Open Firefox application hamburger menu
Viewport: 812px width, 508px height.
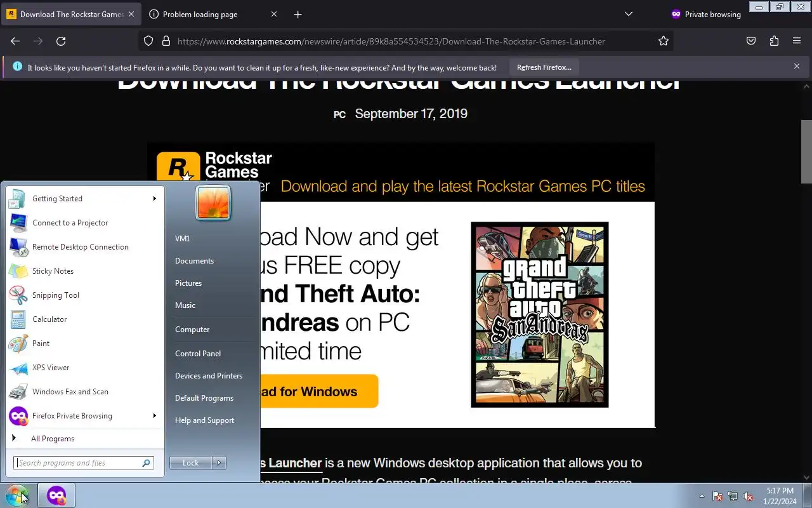tap(797, 41)
